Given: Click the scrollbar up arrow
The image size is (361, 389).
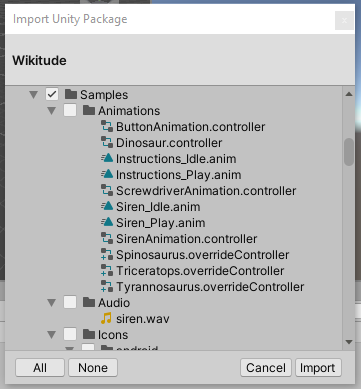Looking at the screenshot, I should pyautogui.click(x=349, y=94).
